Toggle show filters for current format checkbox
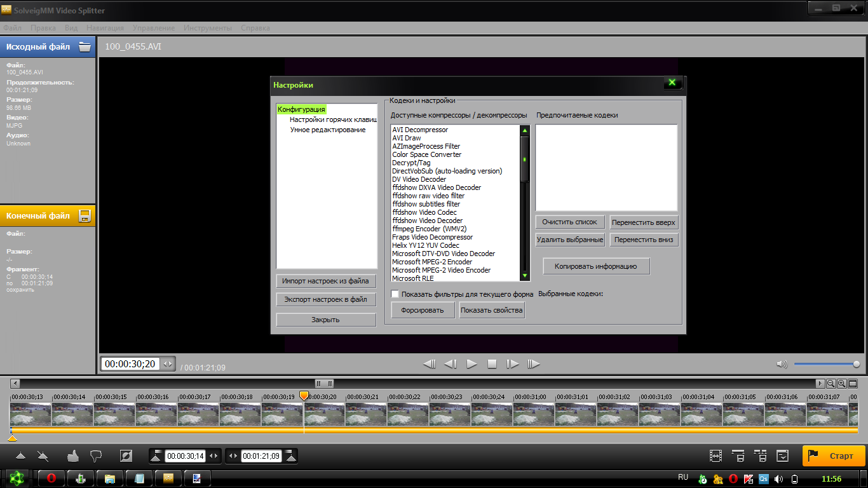Image resolution: width=868 pixels, height=488 pixels. pos(395,294)
